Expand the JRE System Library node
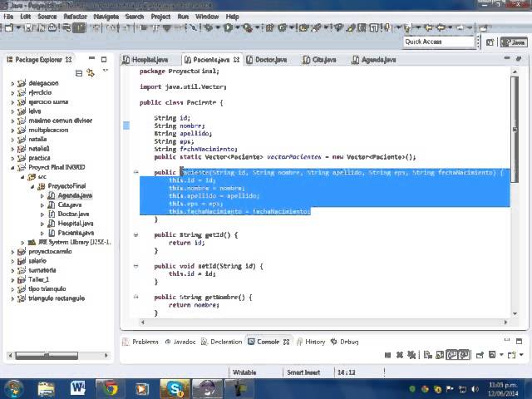 click(22, 243)
